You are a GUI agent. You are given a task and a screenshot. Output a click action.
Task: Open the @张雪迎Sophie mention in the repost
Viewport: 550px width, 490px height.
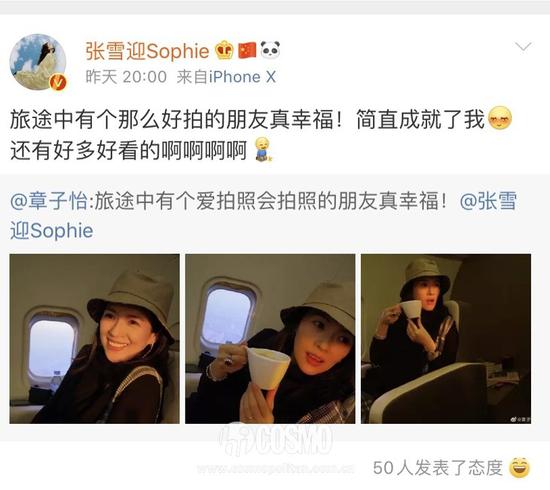point(263,216)
